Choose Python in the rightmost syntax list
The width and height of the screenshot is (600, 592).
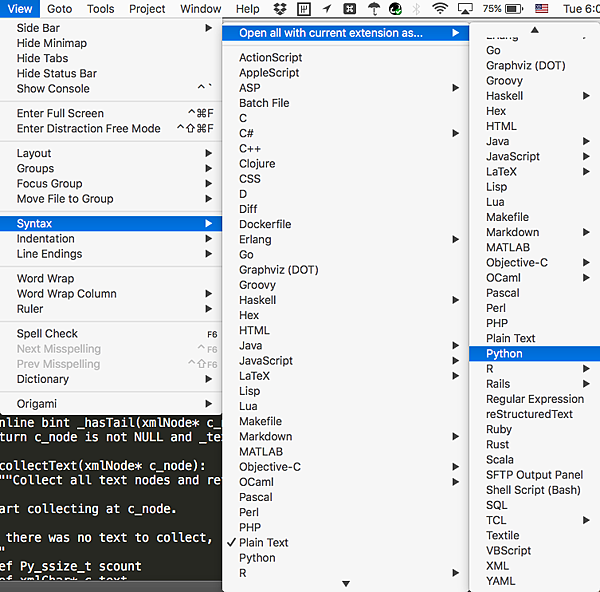point(504,354)
